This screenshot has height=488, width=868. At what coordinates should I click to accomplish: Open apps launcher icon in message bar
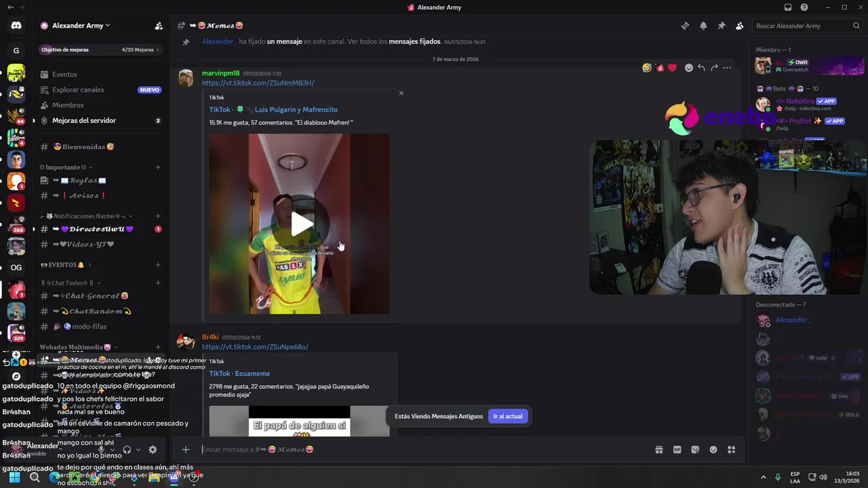(x=731, y=449)
